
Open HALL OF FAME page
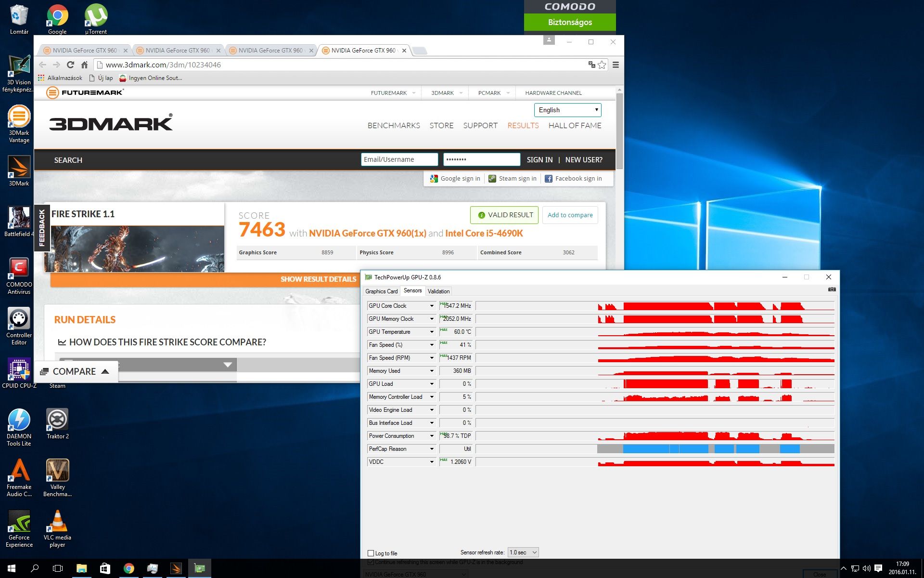575,125
